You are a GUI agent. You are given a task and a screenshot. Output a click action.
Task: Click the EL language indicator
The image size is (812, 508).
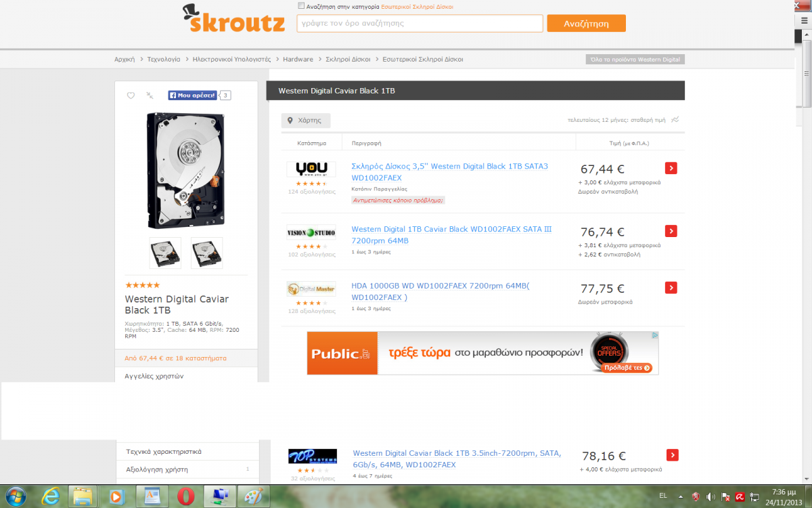pyautogui.click(x=664, y=496)
